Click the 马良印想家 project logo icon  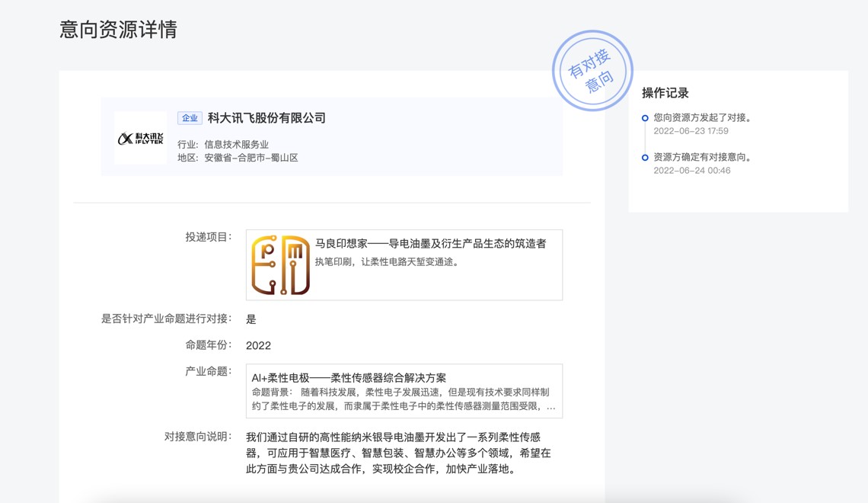click(281, 265)
